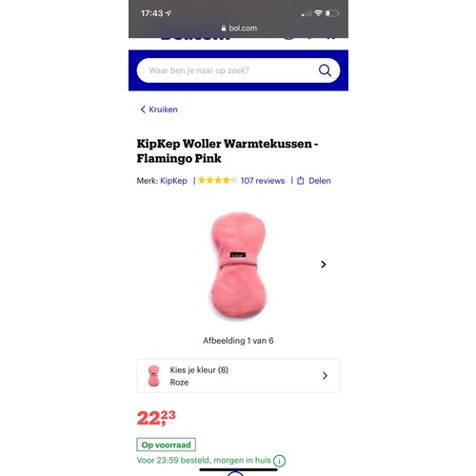Open the KipKep brand link
The height and width of the screenshot is (476, 476).
(x=173, y=181)
